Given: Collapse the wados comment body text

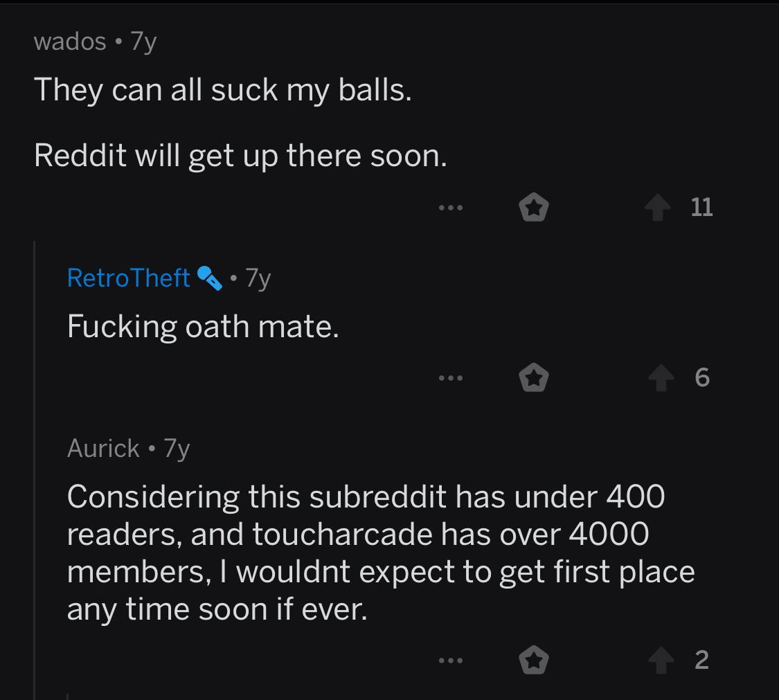Looking at the screenshot, I should coord(241,123).
